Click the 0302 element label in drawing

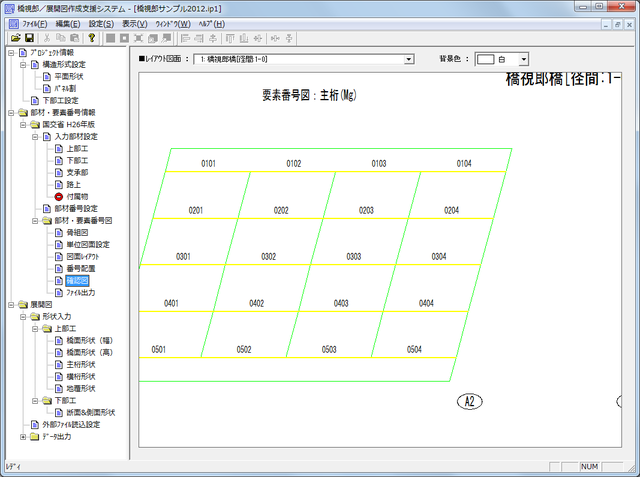268,257
